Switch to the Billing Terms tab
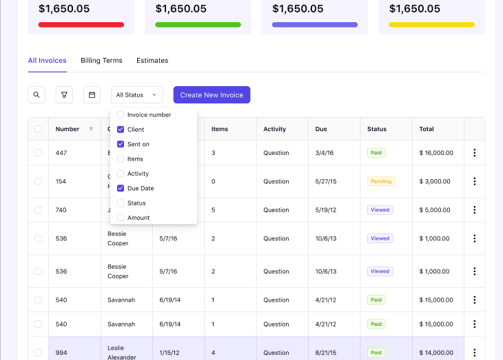503x360 pixels. coord(101,61)
